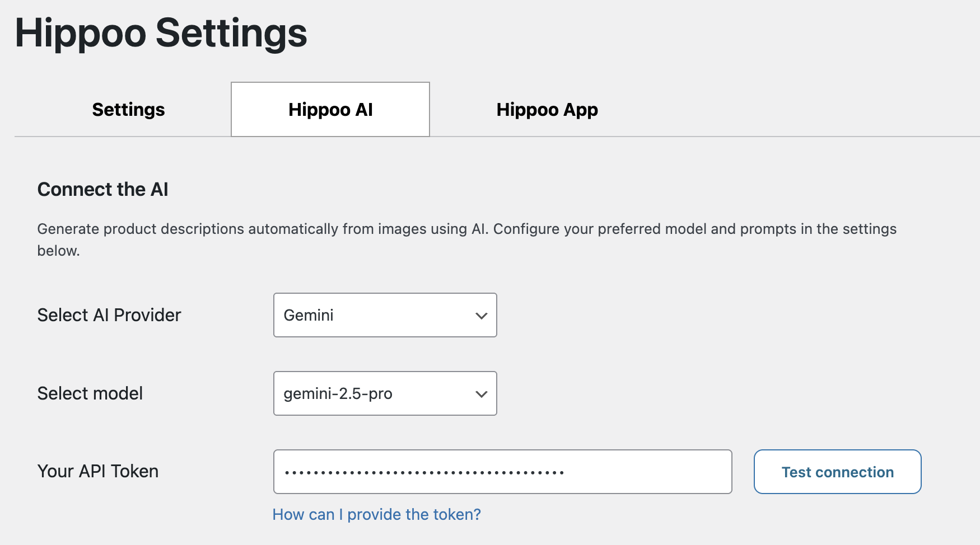
Task: Click the 'Gemini' value text in provider selector
Action: coord(309,316)
